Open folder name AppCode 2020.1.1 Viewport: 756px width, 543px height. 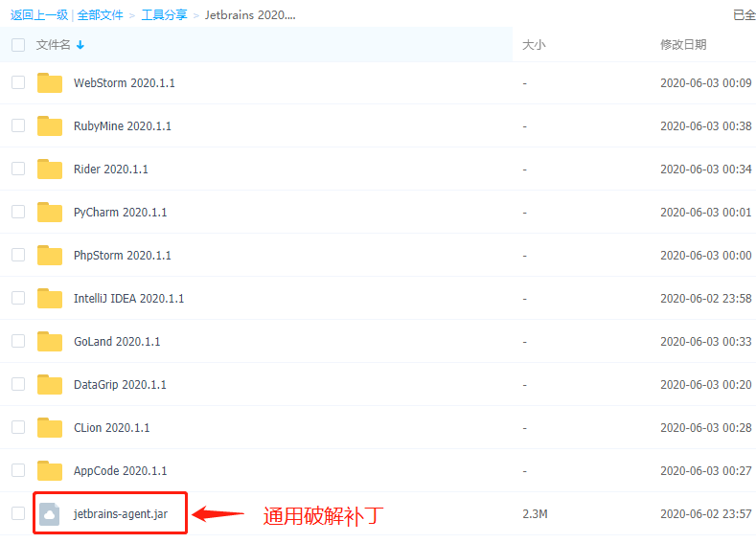pyautogui.click(x=120, y=471)
